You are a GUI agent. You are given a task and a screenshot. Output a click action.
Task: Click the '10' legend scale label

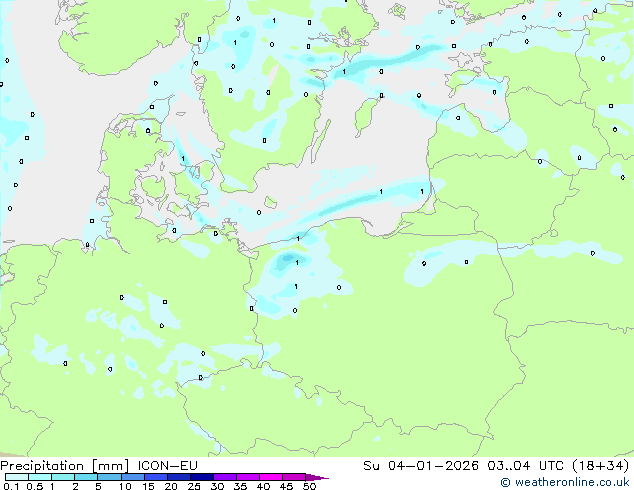point(125,486)
